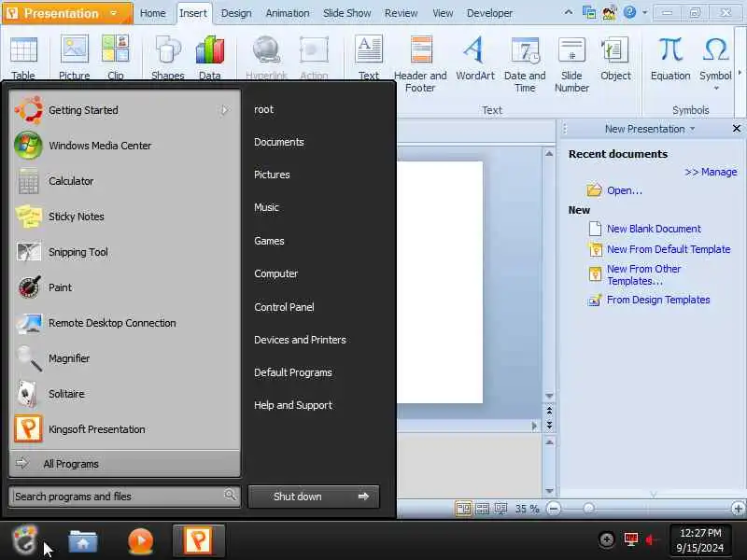
Task: Open Paint from start menu
Action: tap(125, 287)
